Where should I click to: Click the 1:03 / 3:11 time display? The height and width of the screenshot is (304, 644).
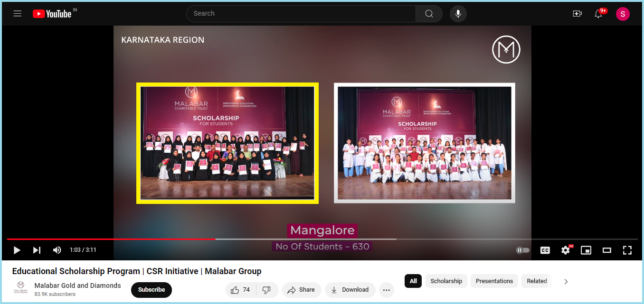pyautogui.click(x=83, y=250)
